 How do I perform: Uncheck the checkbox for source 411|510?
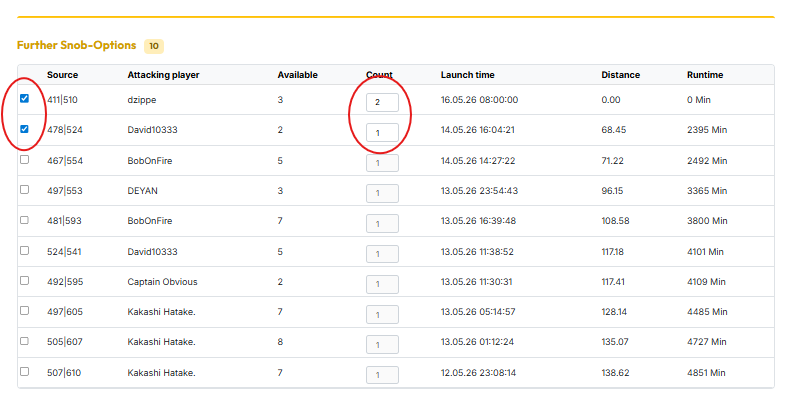click(x=24, y=98)
